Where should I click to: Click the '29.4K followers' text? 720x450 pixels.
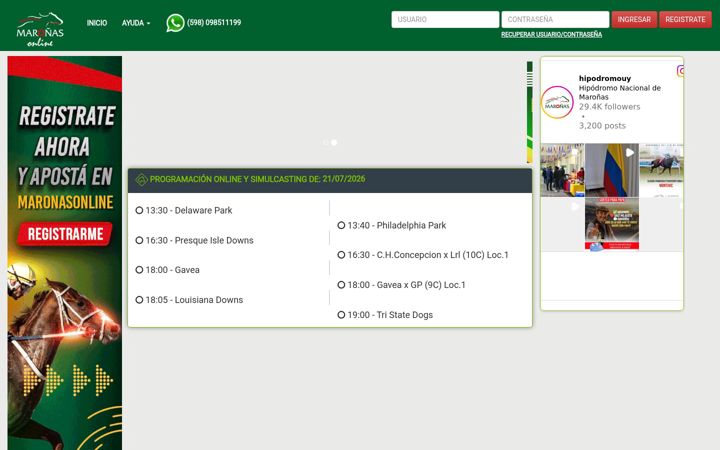point(609,107)
